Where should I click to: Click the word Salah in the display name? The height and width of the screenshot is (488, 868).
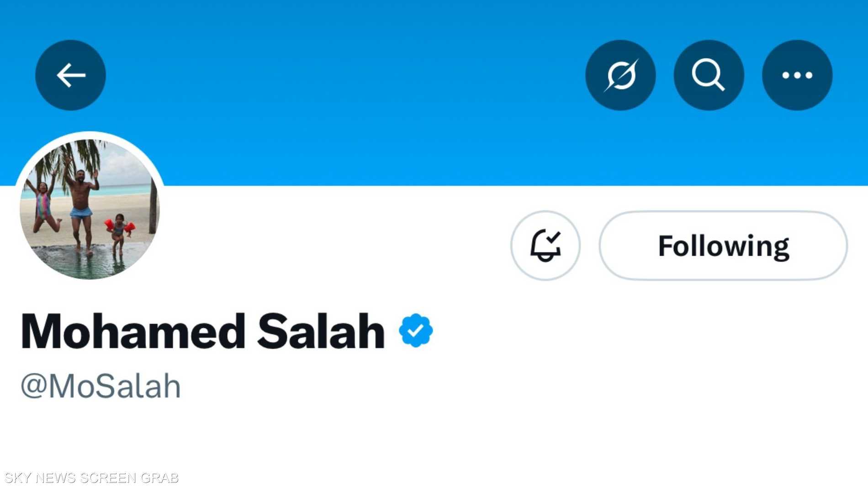point(321,331)
